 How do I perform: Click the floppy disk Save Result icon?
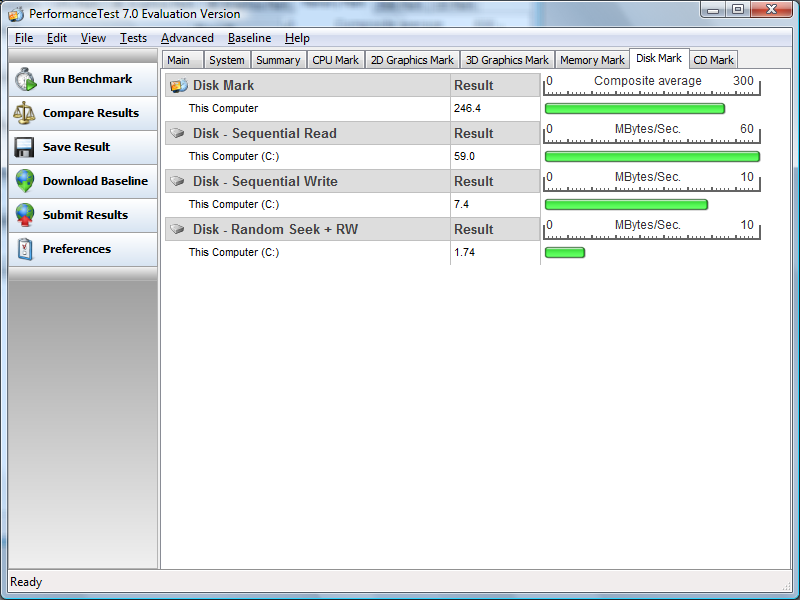(x=25, y=148)
